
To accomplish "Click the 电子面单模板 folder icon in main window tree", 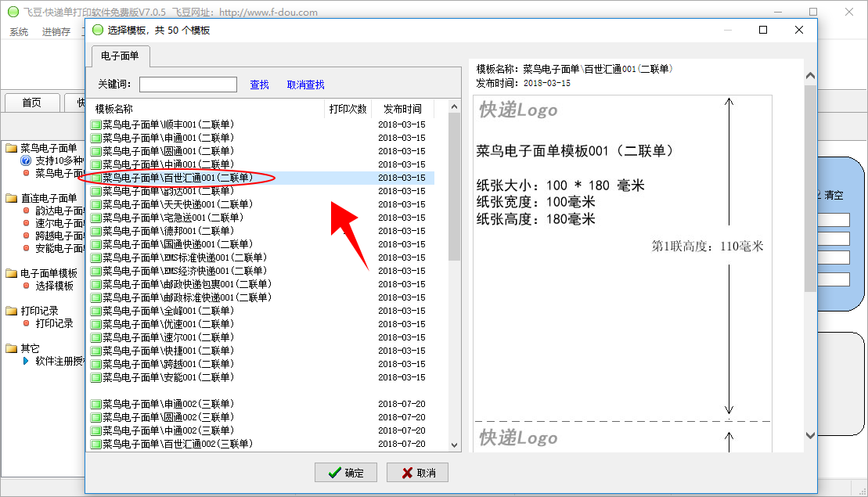I will tap(12, 273).
